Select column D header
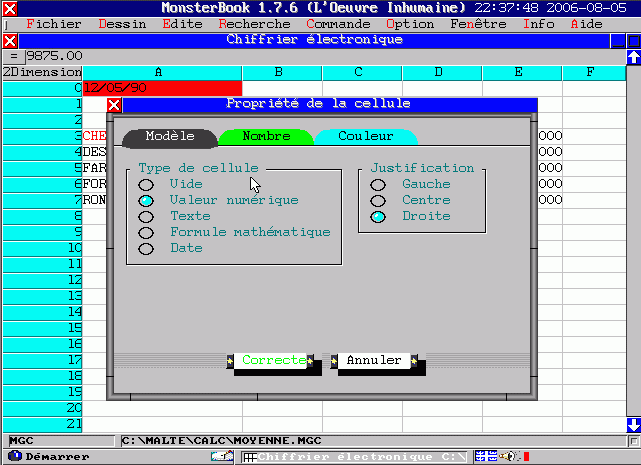 tap(442, 73)
